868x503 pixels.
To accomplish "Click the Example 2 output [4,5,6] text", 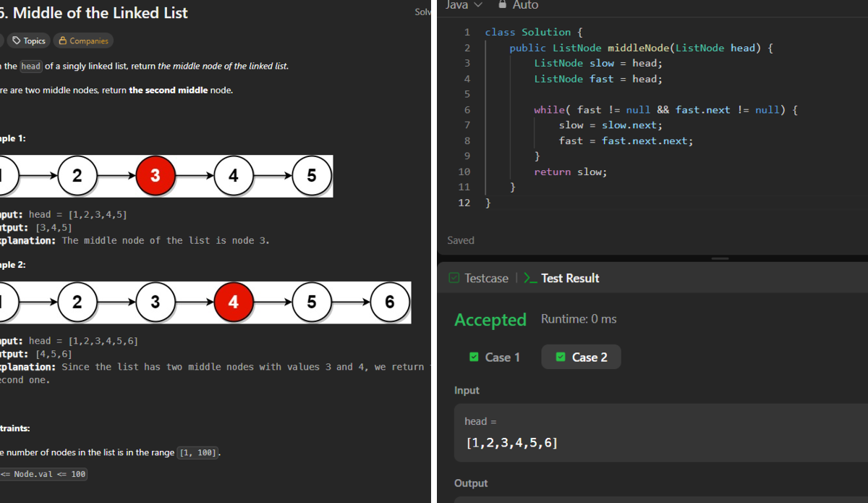I will click(x=54, y=354).
